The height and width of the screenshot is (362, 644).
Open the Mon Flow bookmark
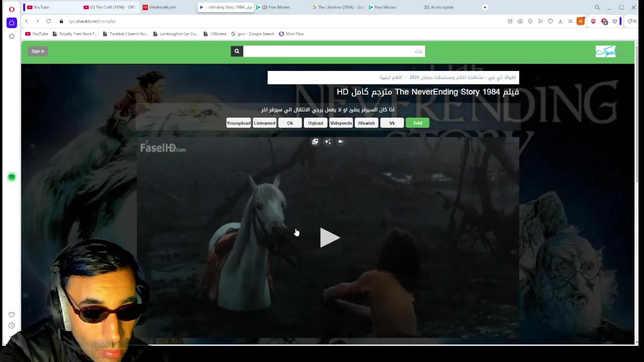coord(291,34)
